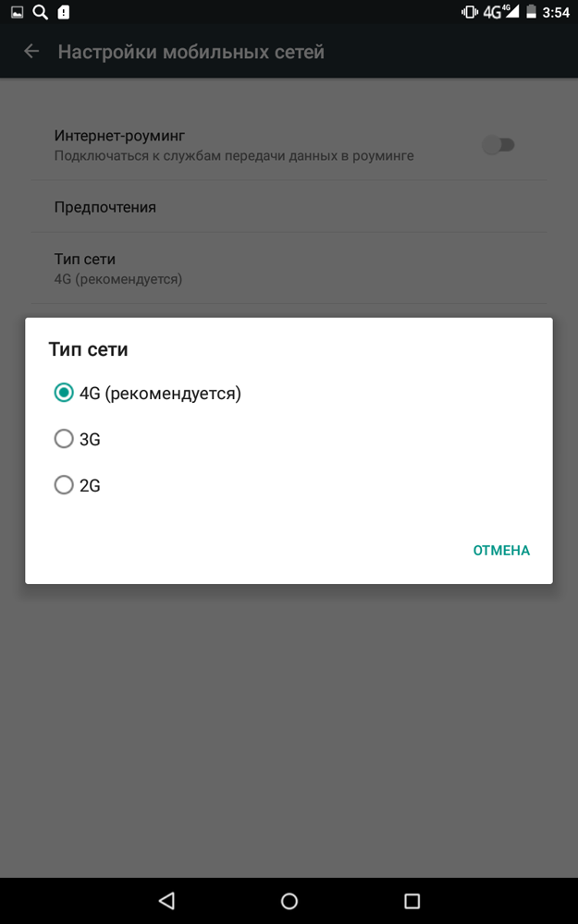Tap the battery status icon
578x924 pixels.
(531, 12)
